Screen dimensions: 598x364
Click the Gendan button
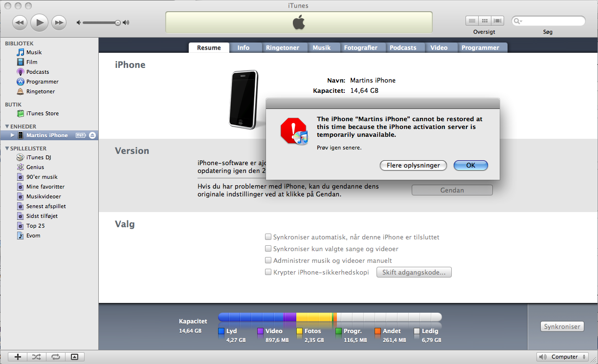tap(452, 190)
